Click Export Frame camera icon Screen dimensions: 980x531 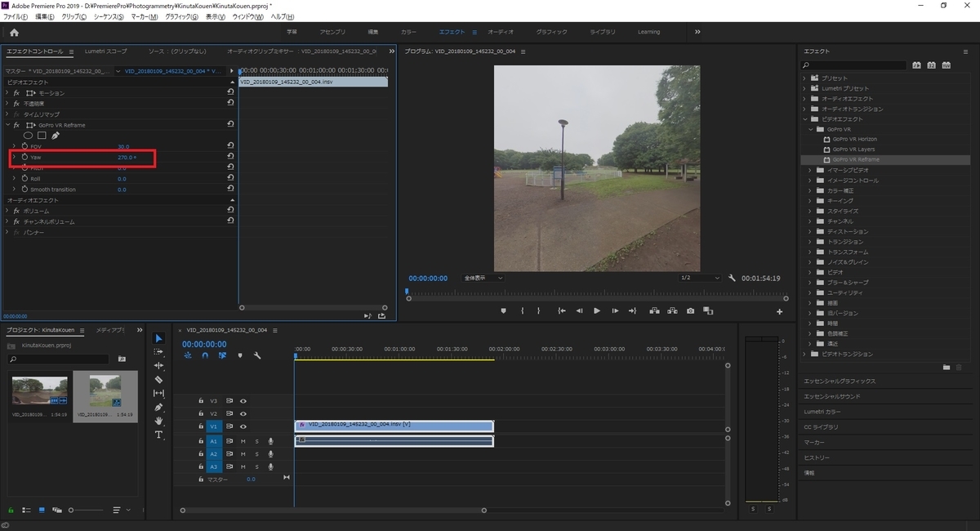(691, 310)
